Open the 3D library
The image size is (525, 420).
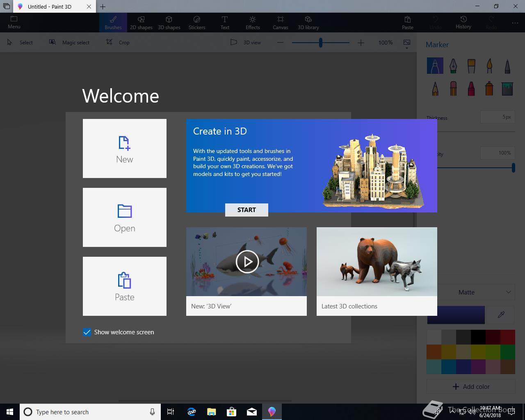(x=308, y=23)
